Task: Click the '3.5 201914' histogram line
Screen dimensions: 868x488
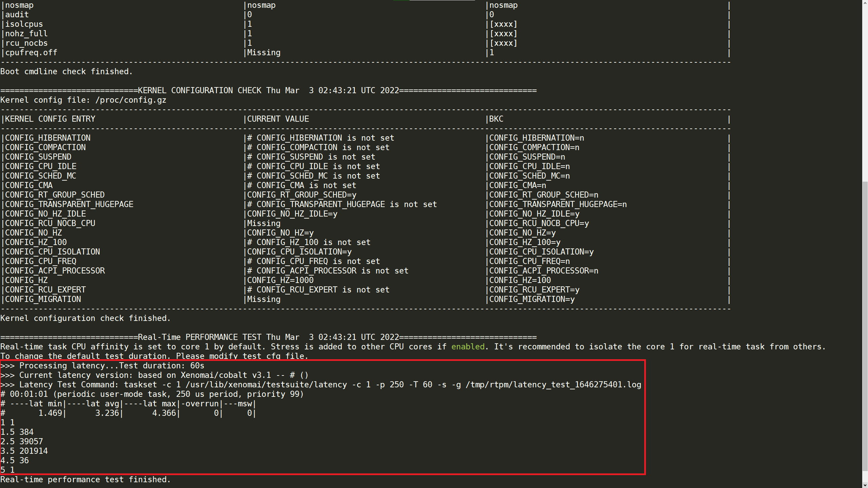Action: 24,451
